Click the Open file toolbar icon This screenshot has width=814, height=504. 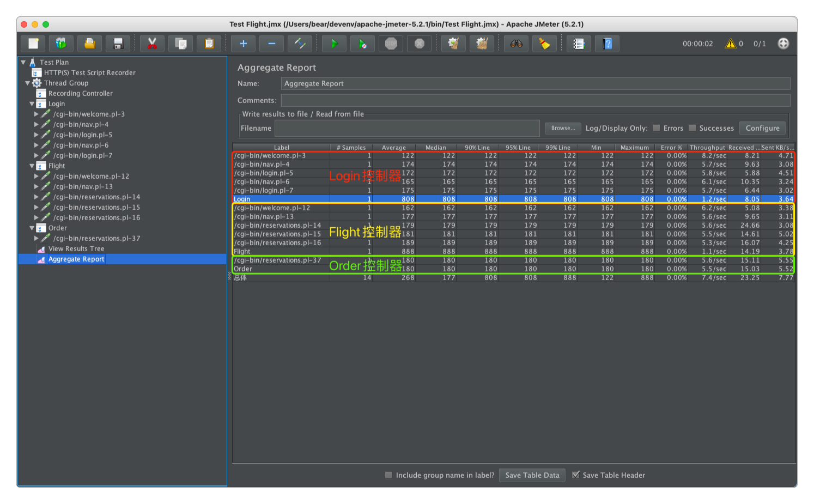click(89, 44)
